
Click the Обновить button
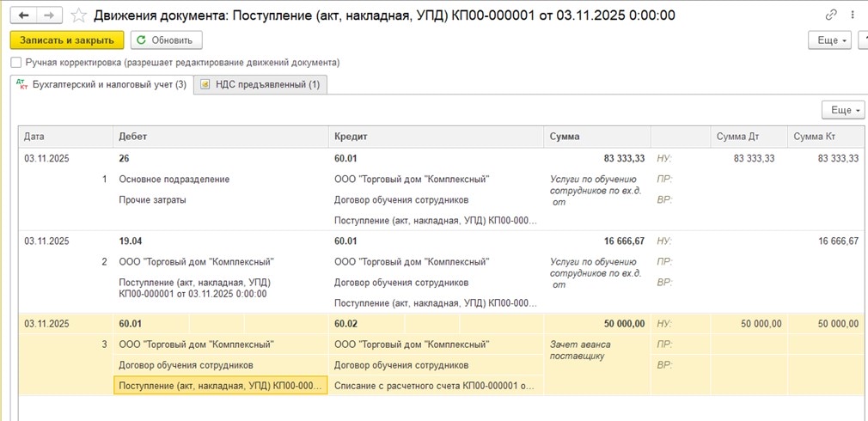(166, 40)
